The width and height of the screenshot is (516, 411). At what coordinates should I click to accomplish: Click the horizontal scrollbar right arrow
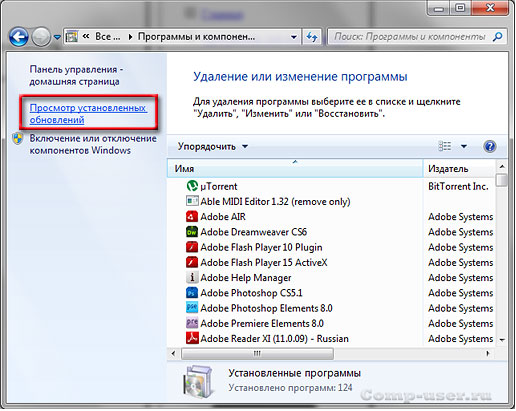click(x=488, y=353)
